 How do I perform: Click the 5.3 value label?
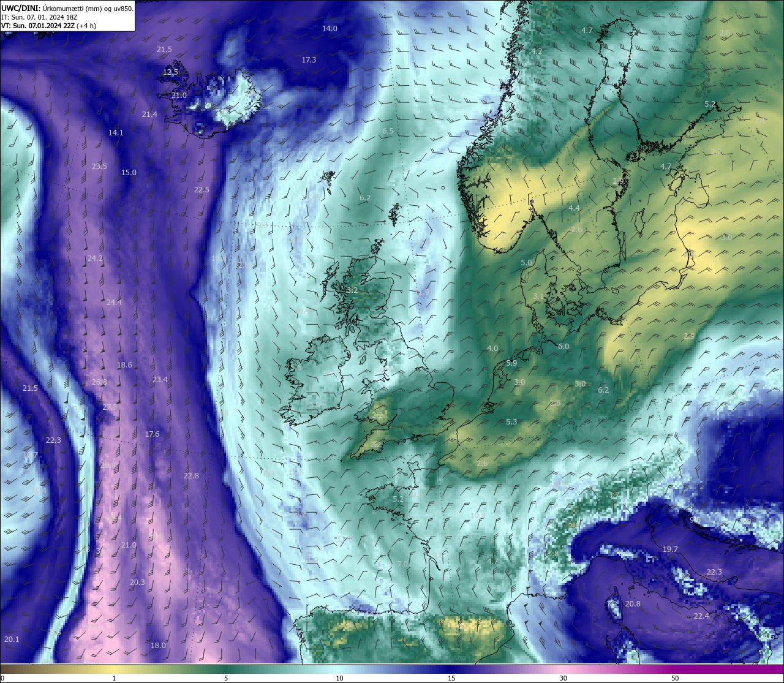pos(511,422)
